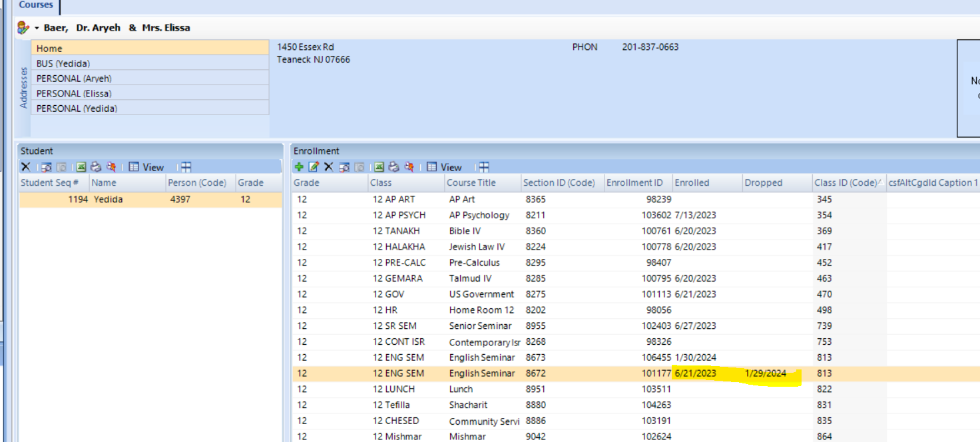
Task: Sort by the csfAltCgdId Caption 1 column header
Action: (x=933, y=182)
